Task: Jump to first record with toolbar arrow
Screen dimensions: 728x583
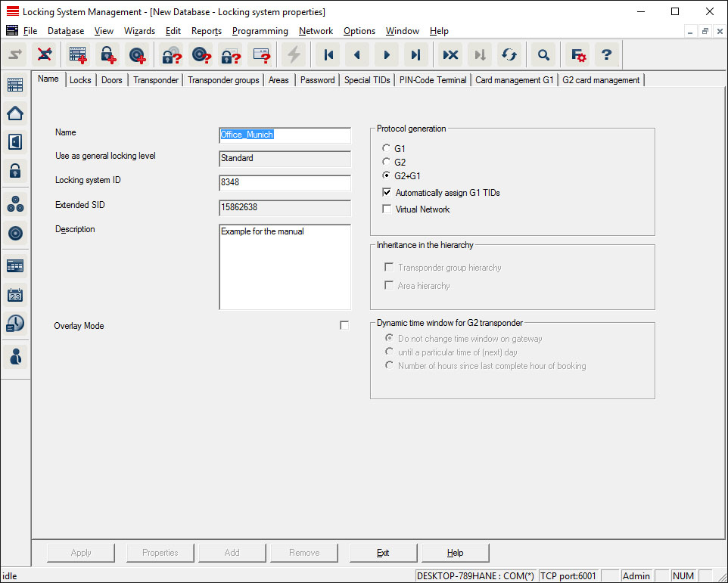Action: [x=328, y=54]
